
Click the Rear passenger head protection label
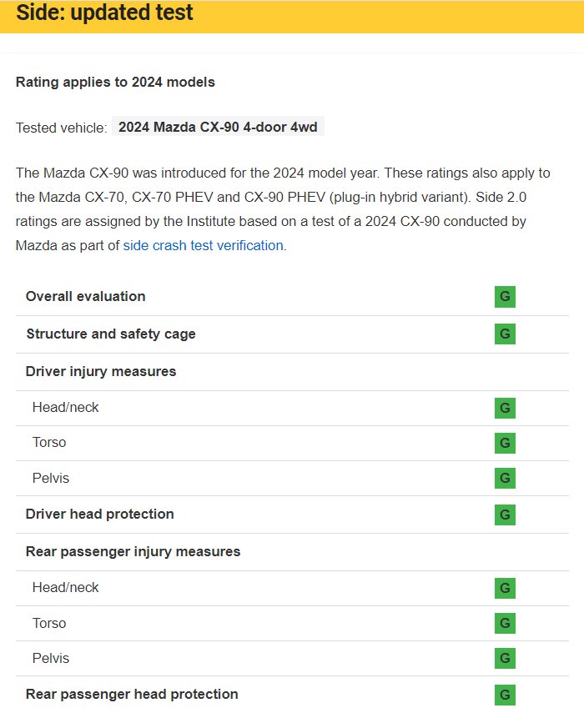click(132, 695)
